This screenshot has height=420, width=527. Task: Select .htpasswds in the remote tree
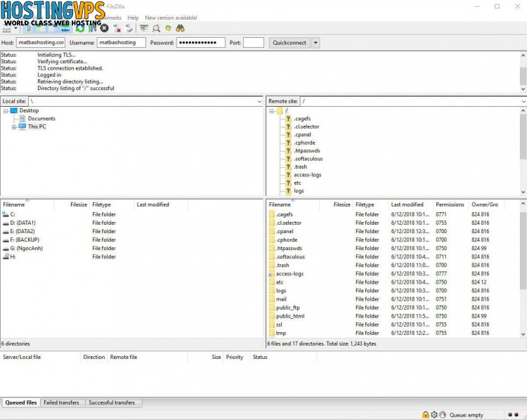point(306,151)
